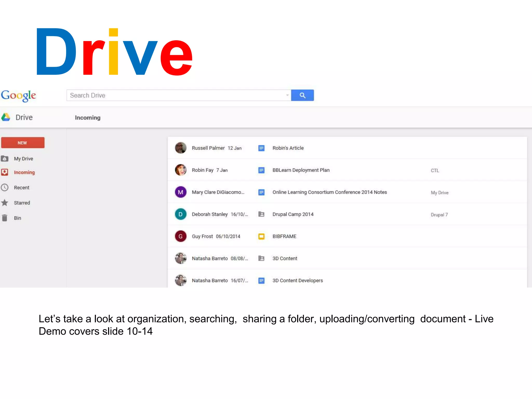
Task: Open Recent in the sidebar
Action: pyautogui.click(x=22, y=188)
